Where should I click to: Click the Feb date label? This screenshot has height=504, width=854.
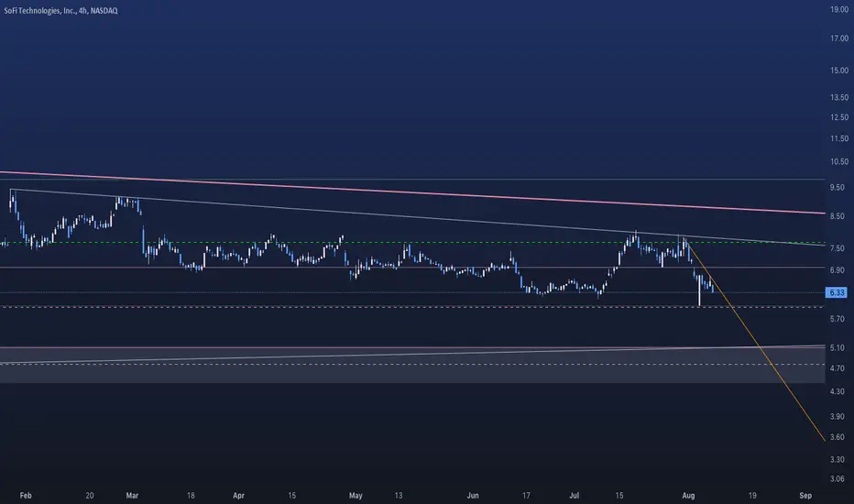(x=26, y=495)
